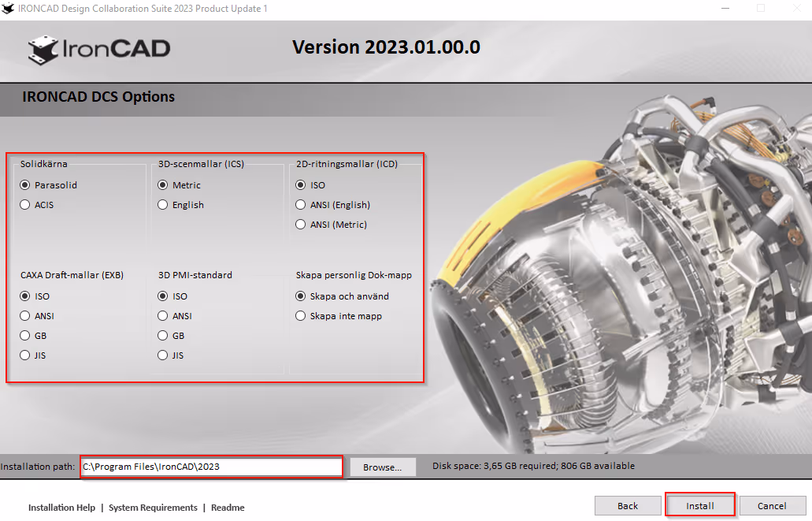Select ANSI under CAXA Draft-mallar (EXB)
Viewport: 812px width, 521px height.
37,316
